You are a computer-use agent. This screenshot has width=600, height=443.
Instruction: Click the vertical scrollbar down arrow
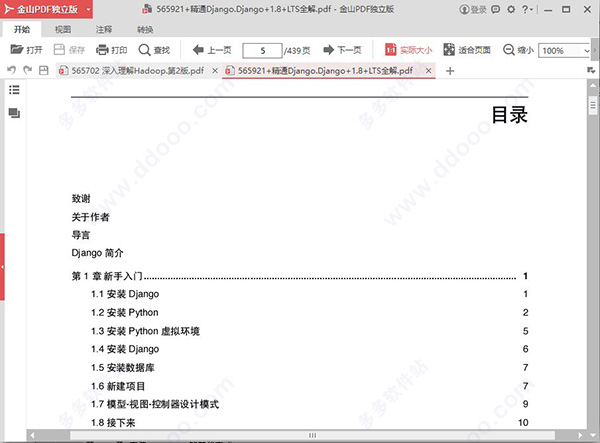click(593, 435)
